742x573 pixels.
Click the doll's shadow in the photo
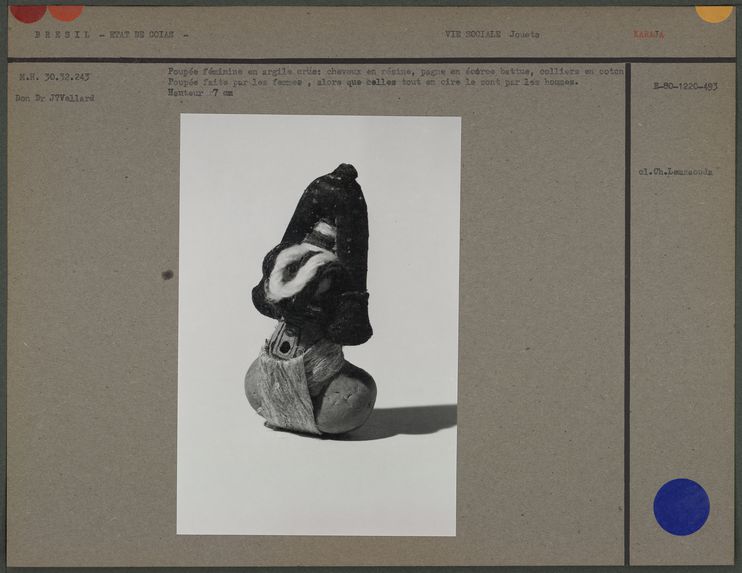click(410, 418)
